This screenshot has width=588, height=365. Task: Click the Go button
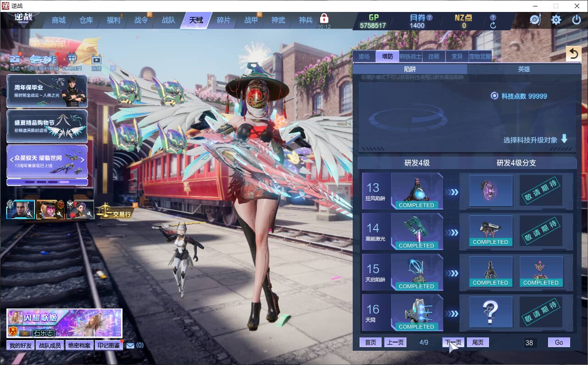pyautogui.click(x=559, y=343)
